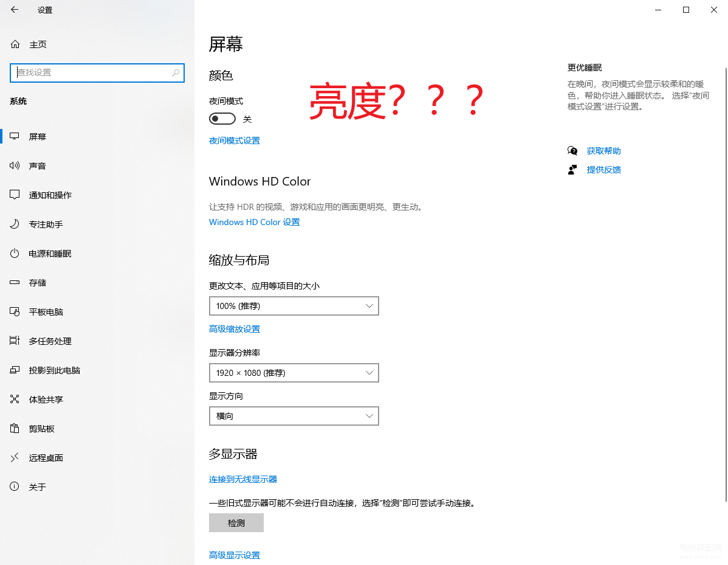Click the moon icon for 专注助手
Viewport: 728px width, 565px height.
click(x=15, y=224)
